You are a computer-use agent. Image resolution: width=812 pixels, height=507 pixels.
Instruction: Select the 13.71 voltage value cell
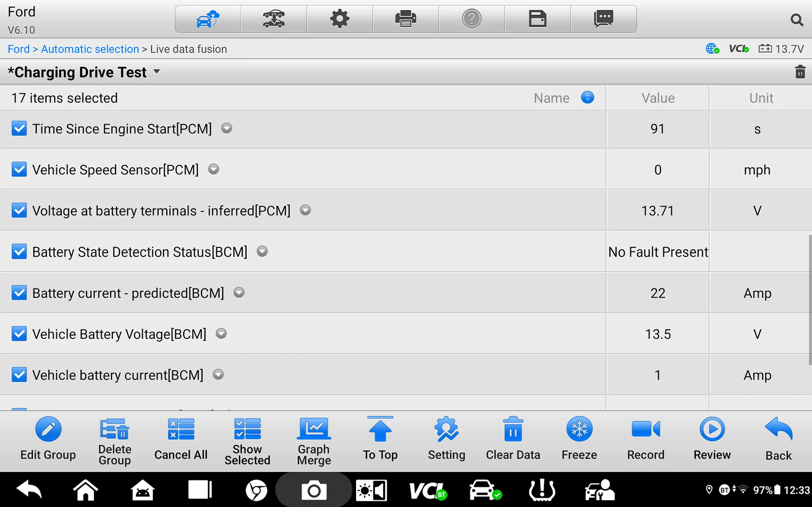[658, 211]
